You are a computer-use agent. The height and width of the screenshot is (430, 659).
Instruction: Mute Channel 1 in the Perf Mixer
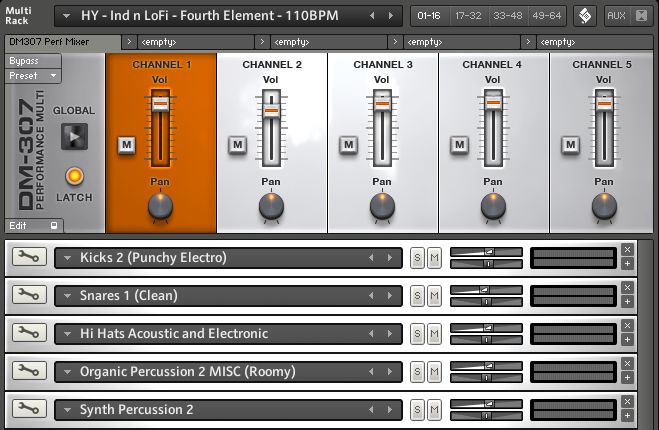coord(127,145)
